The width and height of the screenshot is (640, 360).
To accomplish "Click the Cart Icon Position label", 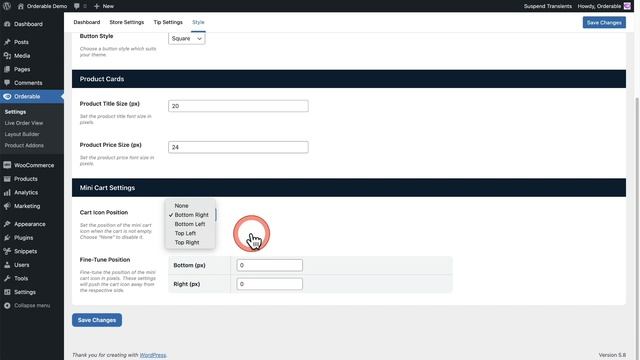I will click(104, 212).
